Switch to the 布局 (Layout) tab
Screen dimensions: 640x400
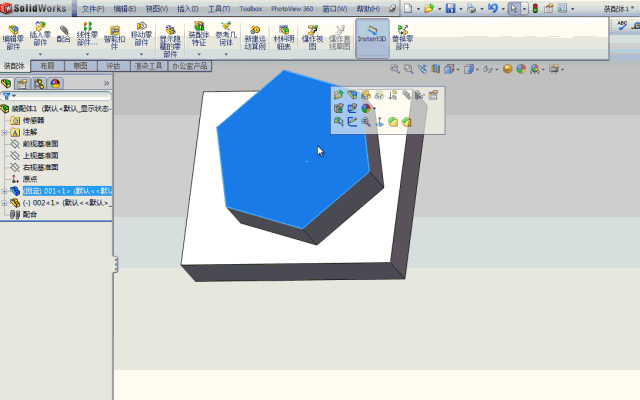click(x=47, y=66)
